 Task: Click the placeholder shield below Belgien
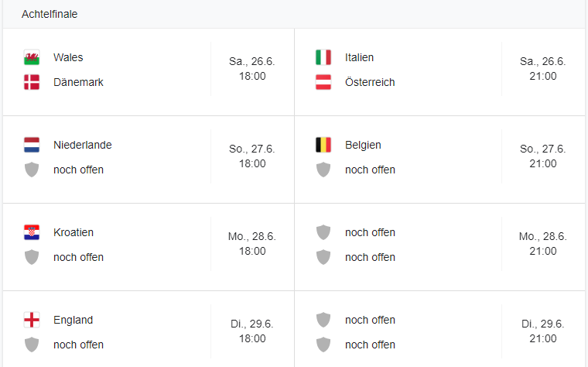pos(323,170)
